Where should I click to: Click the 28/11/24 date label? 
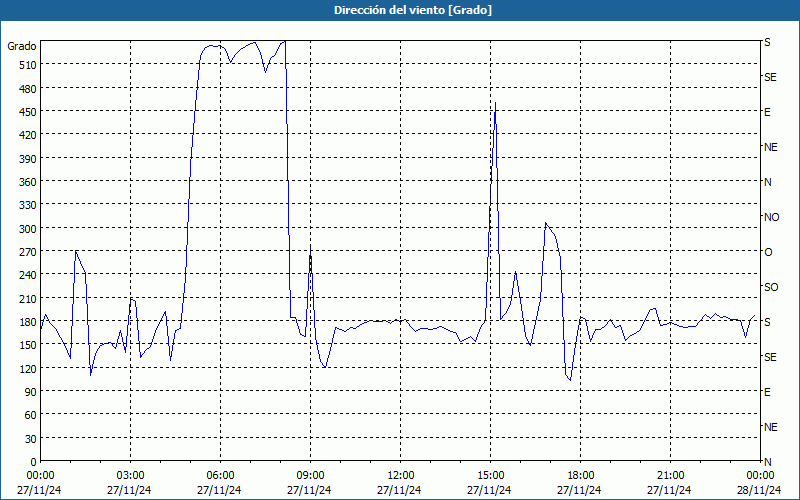point(759,490)
